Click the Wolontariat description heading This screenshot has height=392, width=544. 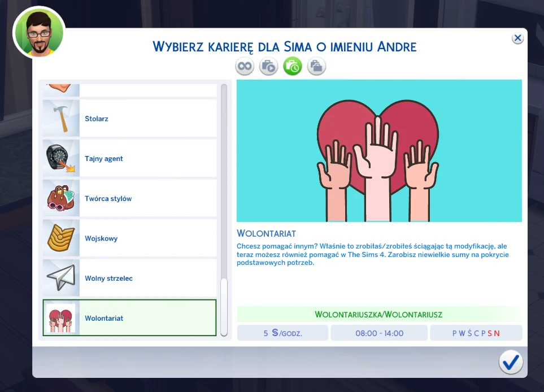click(x=267, y=233)
